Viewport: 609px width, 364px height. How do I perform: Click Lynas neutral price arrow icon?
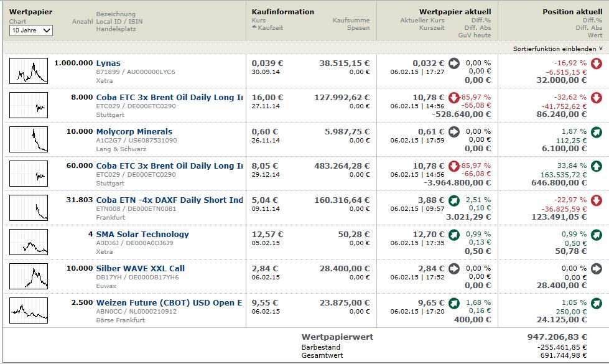[x=454, y=63]
